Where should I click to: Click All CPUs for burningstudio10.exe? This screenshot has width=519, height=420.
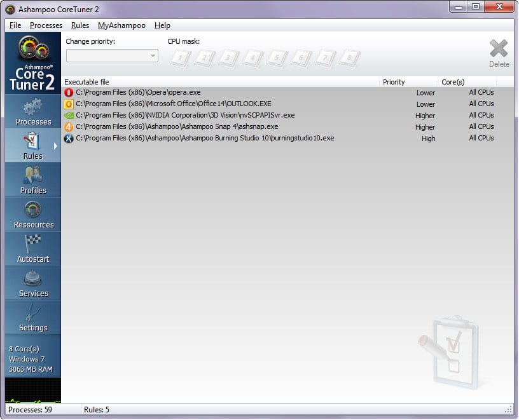pyautogui.click(x=481, y=139)
